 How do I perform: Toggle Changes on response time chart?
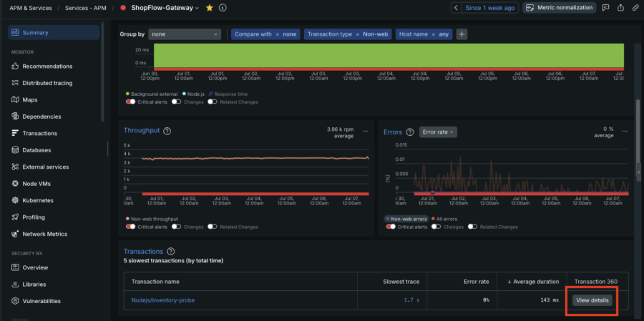(176, 102)
